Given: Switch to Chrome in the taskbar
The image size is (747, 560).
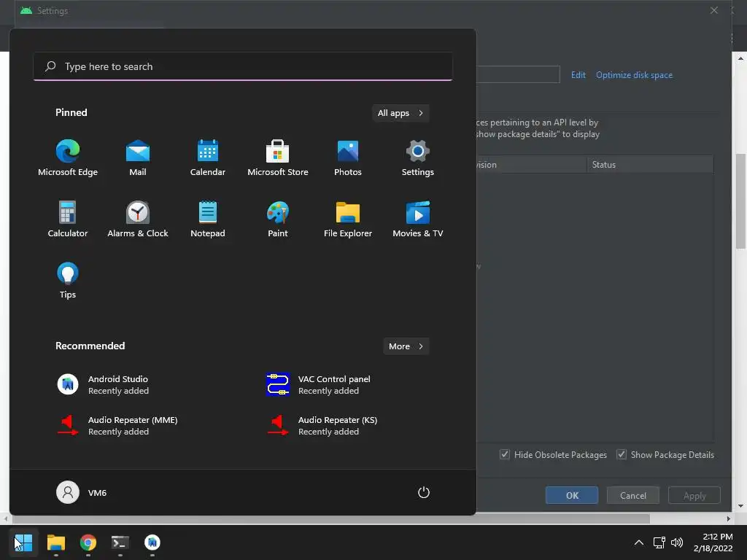Looking at the screenshot, I should point(88,542).
